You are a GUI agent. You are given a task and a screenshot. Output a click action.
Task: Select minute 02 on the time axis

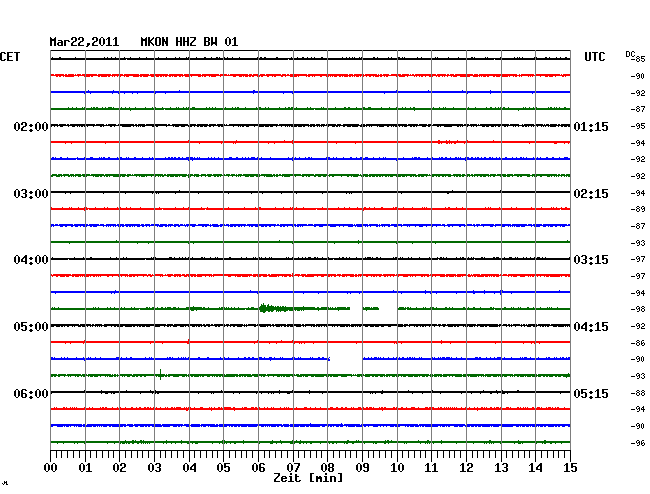click(x=119, y=468)
